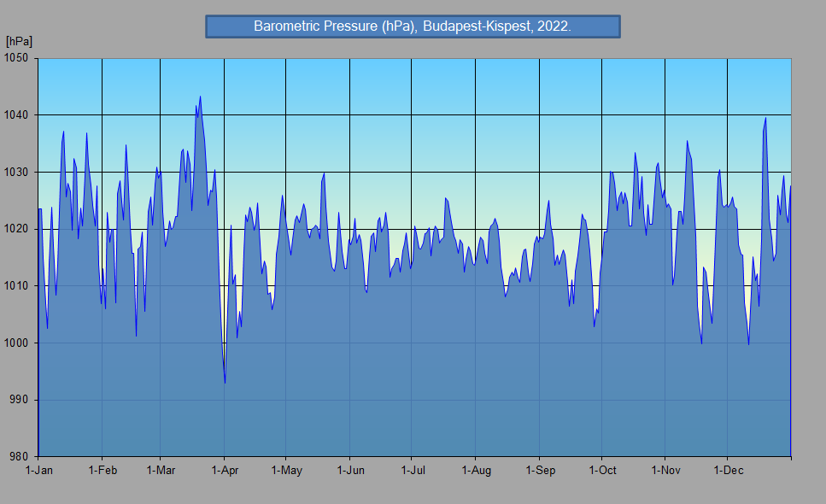The width and height of the screenshot is (826, 504).
Task: Click the [hPa] unit label
Action: [x=19, y=41]
